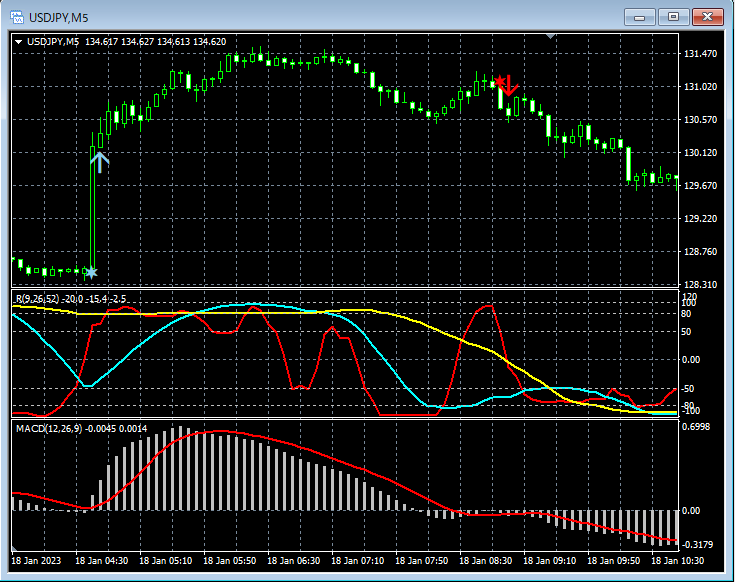Click the red down arrow sell signal

[x=509, y=86]
